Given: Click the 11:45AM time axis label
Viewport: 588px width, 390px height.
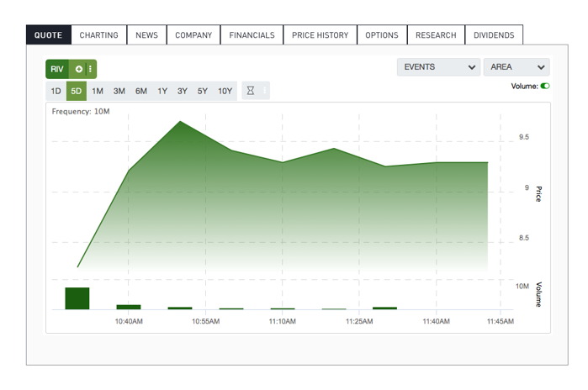Looking at the screenshot, I should (501, 321).
